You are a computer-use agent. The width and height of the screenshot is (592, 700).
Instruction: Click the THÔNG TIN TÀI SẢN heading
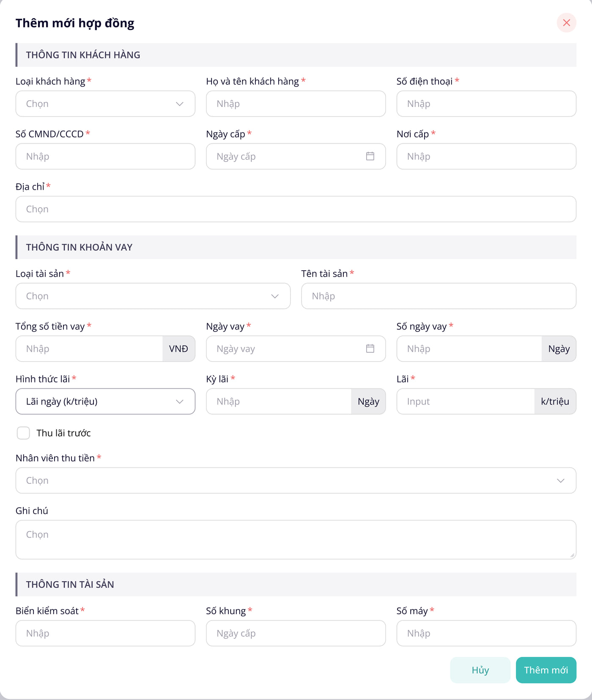[70, 585]
